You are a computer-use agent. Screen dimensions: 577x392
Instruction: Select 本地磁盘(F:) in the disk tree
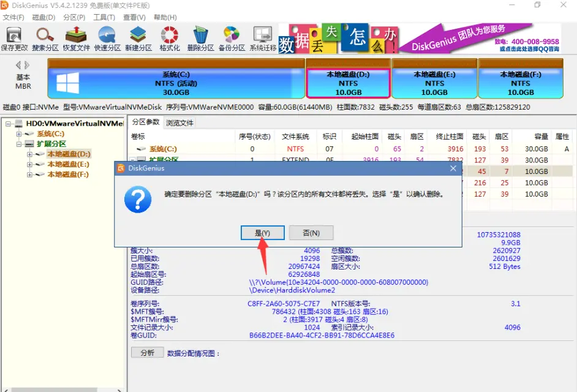tap(68, 175)
